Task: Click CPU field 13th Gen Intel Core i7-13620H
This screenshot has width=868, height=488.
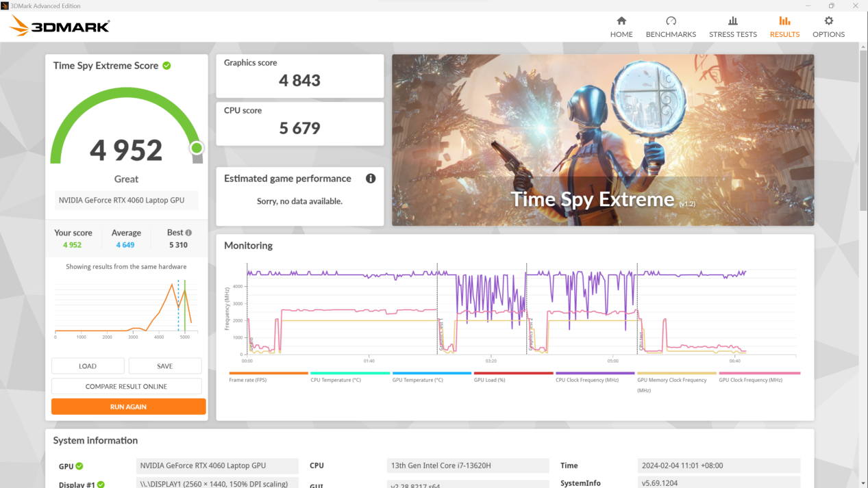Action: tap(468, 466)
